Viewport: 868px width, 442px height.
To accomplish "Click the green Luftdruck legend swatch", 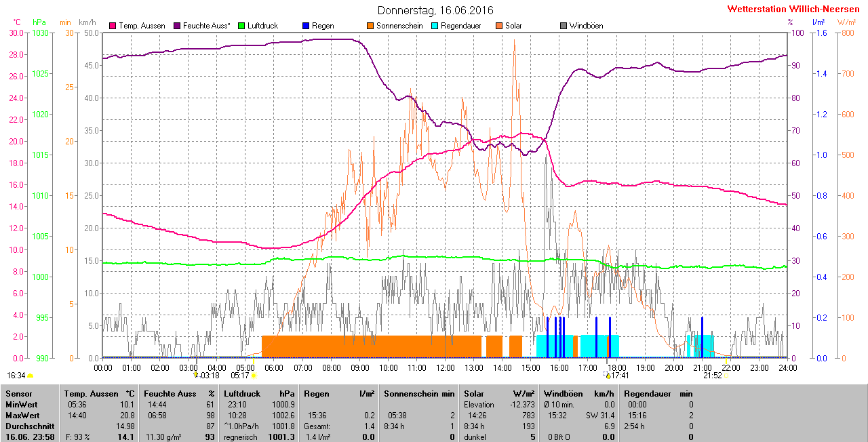I will pyautogui.click(x=241, y=26).
